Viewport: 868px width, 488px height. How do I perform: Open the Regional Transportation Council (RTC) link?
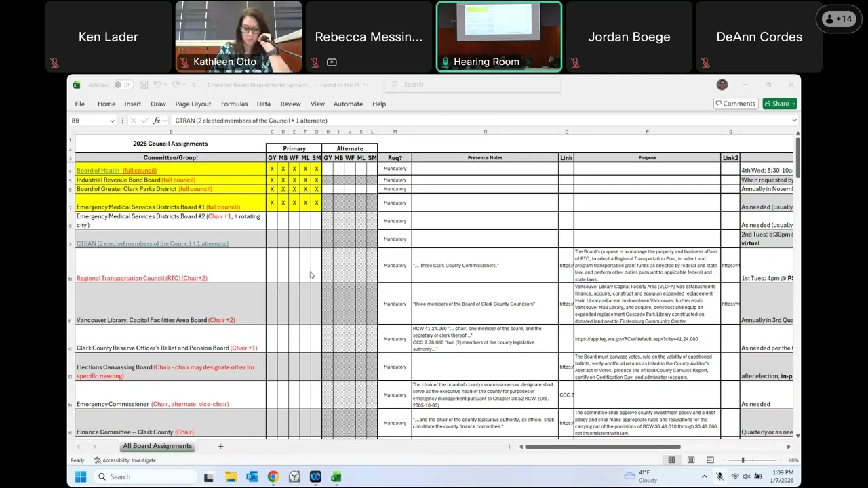[142, 278]
